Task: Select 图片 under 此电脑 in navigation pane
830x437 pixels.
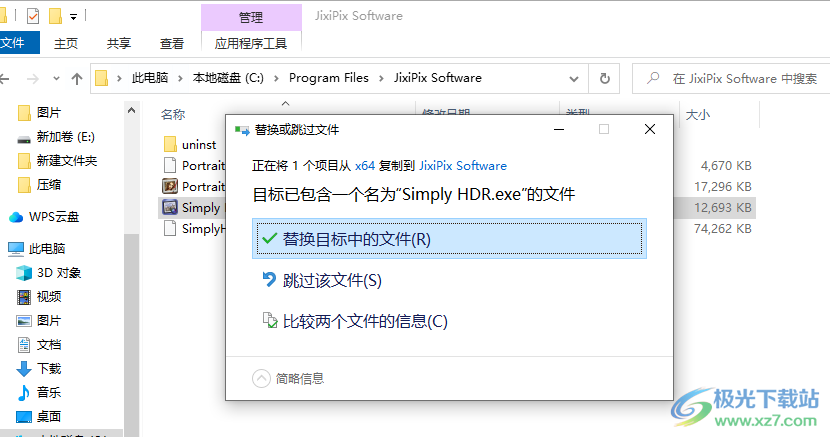Action: [39, 321]
